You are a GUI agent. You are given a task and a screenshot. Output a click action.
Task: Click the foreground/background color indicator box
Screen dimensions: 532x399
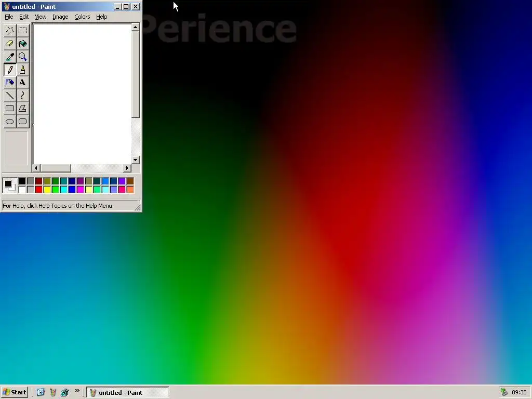coord(10,185)
